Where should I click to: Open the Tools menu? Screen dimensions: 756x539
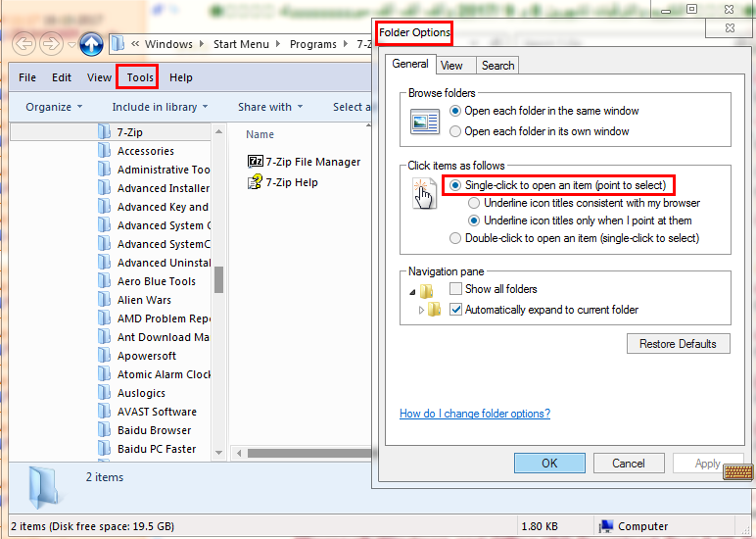coord(140,77)
